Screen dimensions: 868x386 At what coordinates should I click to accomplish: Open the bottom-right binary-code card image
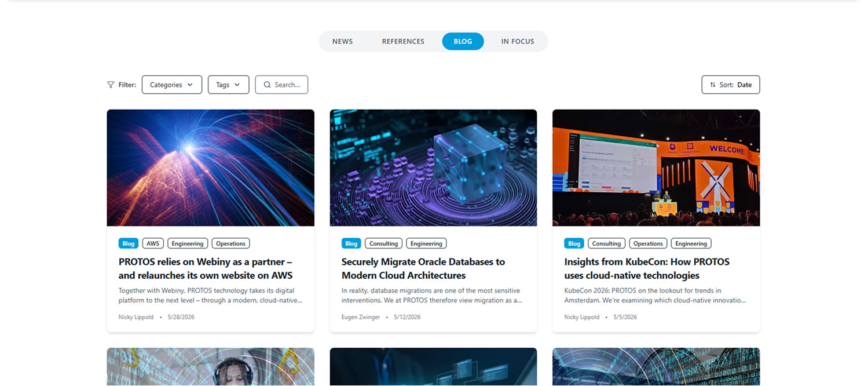tap(656, 367)
